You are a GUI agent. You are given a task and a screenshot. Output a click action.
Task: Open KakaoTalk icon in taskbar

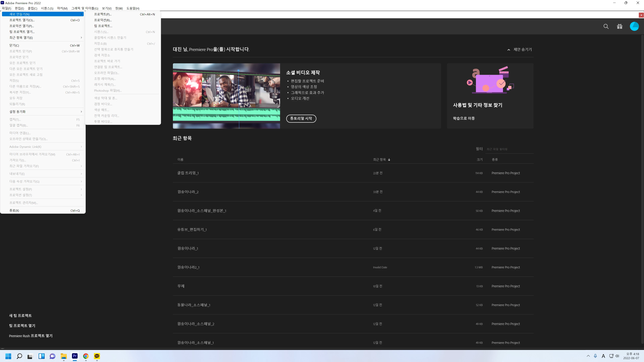coord(97,356)
